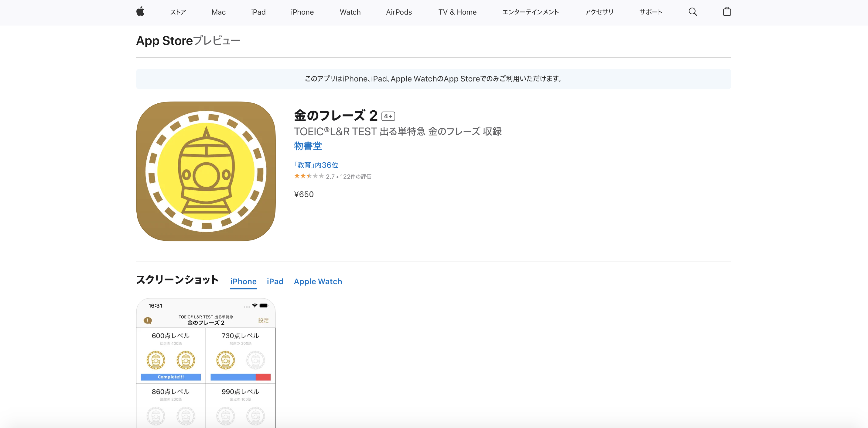The height and width of the screenshot is (428, 868).
Task: Open the エンターテインメント menu item
Action: pyautogui.click(x=530, y=12)
